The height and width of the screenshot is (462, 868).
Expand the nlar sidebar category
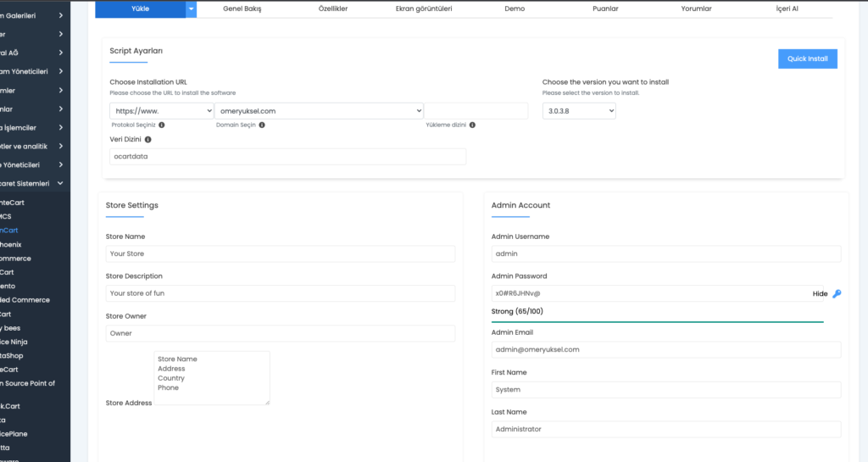(x=60, y=109)
